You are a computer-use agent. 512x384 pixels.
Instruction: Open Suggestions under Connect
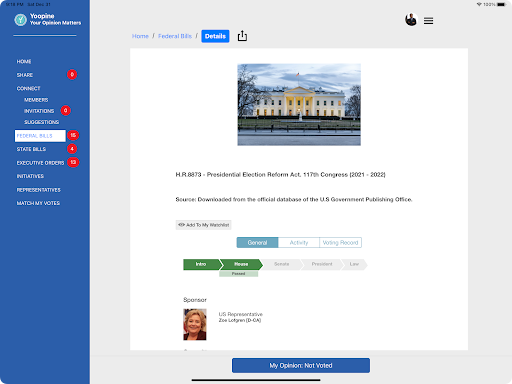[41, 122]
